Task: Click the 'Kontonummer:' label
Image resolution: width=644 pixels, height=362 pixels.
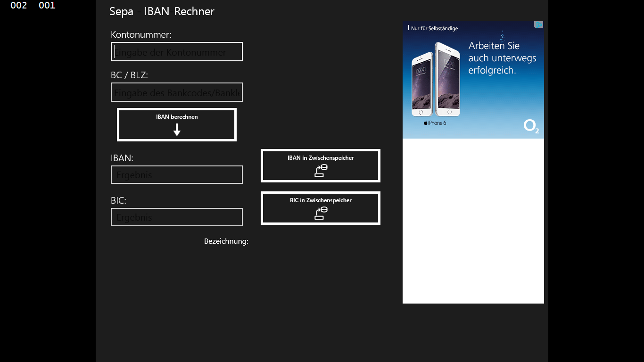Action: coord(141,34)
